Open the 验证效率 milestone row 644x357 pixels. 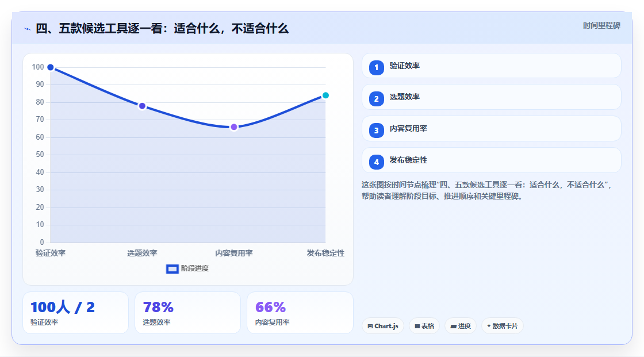tap(491, 66)
